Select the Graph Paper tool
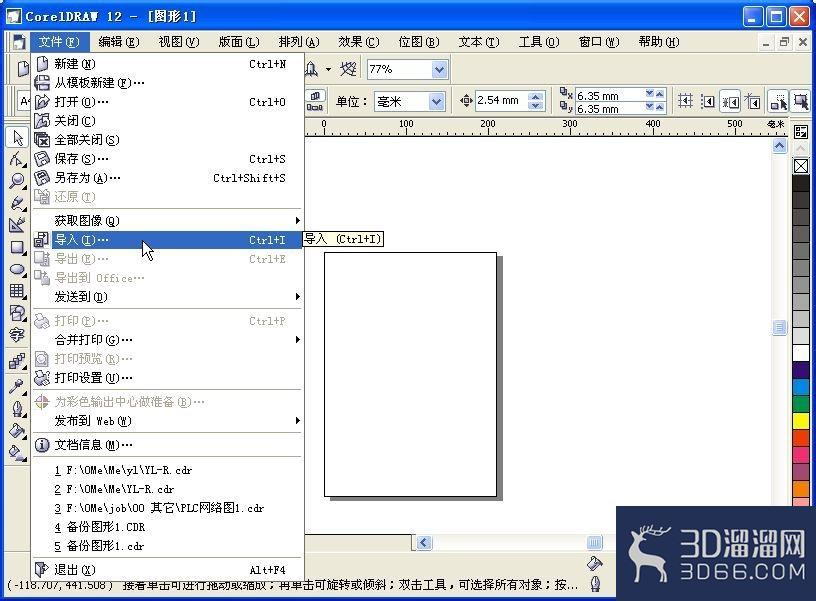The image size is (816, 601). pos(17,291)
